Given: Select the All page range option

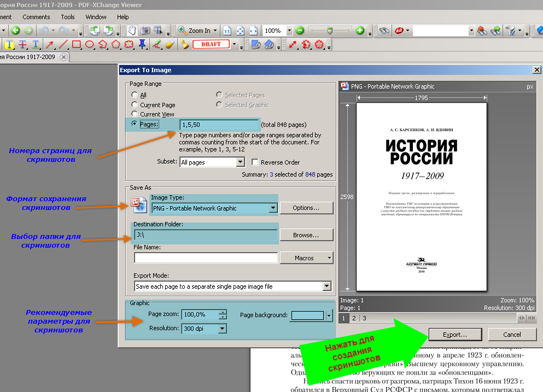Looking at the screenshot, I should click(x=135, y=95).
